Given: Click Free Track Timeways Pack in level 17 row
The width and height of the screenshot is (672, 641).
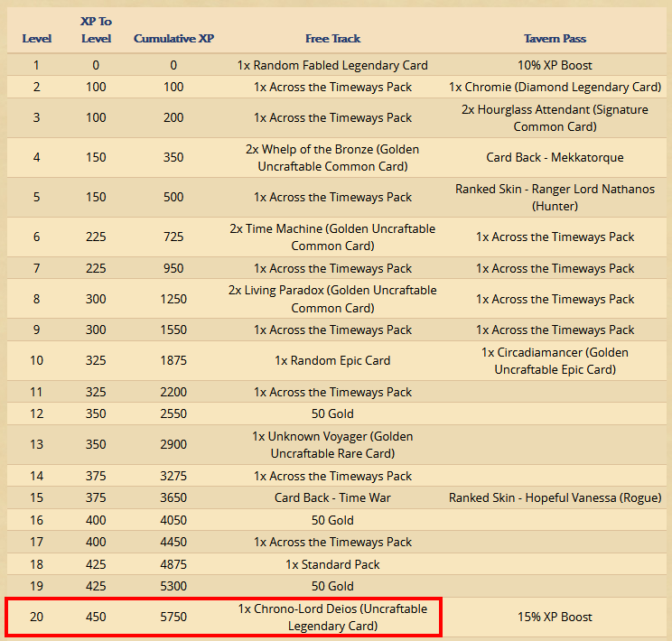Looking at the screenshot, I should coord(332,542).
